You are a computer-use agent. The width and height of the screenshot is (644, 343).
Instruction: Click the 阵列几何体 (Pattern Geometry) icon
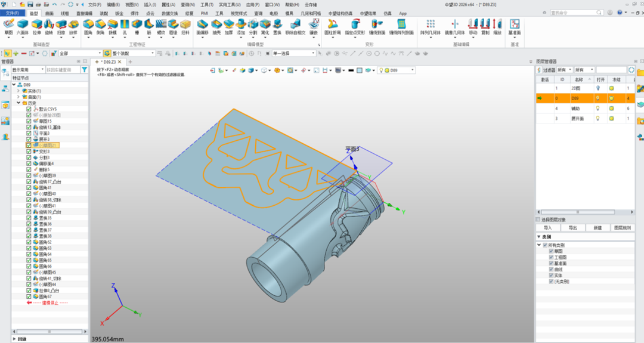pos(430,24)
